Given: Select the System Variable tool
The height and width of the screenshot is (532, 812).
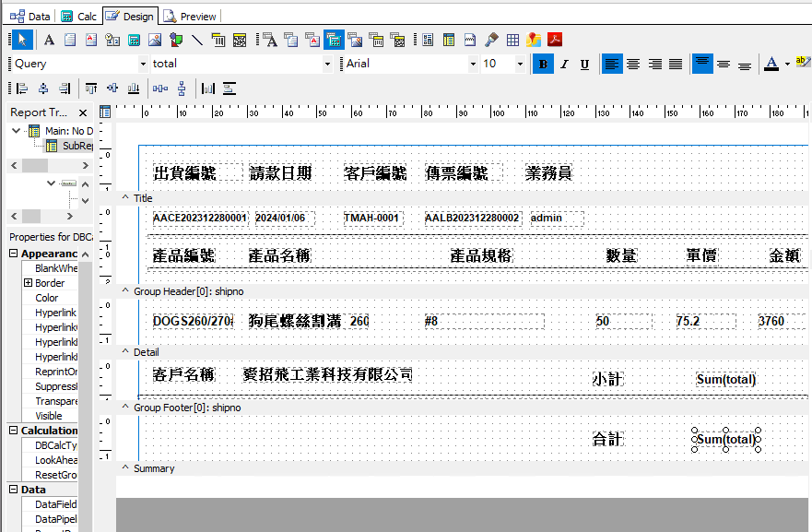Looking at the screenshot, I should click(112, 40).
